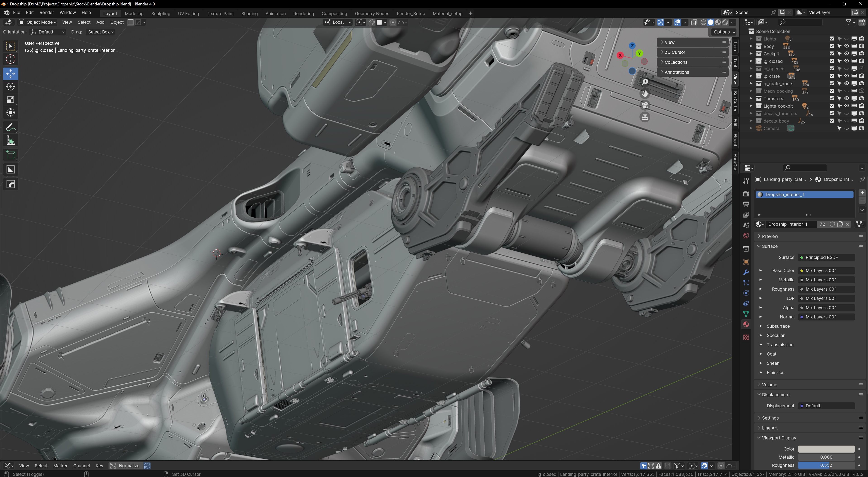Screen dimensions: 868x477
Task: Select the Dropship_interior_1 material slot
Action: (x=804, y=194)
